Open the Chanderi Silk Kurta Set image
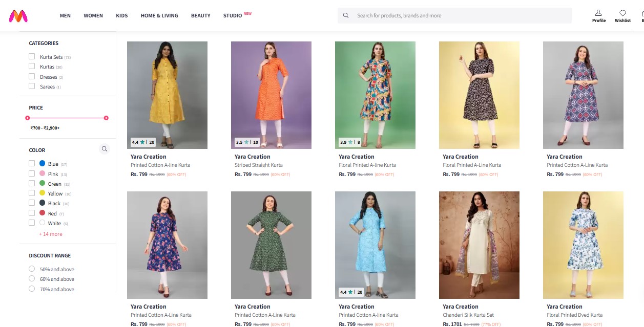 pos(479,245)
